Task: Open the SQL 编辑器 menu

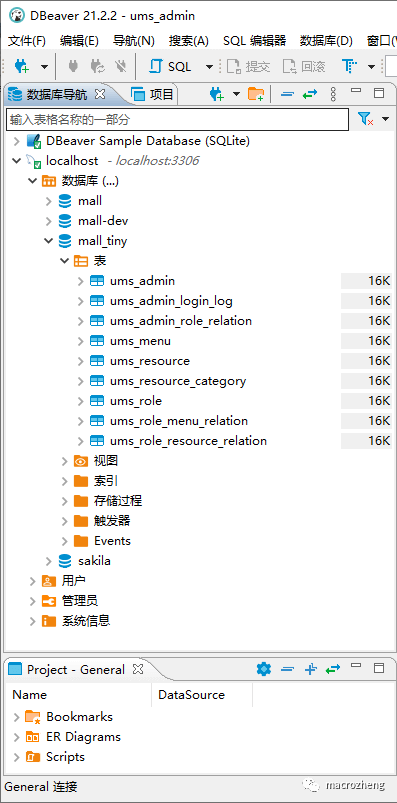Action: pyautogui.click(x=255, y=41)
